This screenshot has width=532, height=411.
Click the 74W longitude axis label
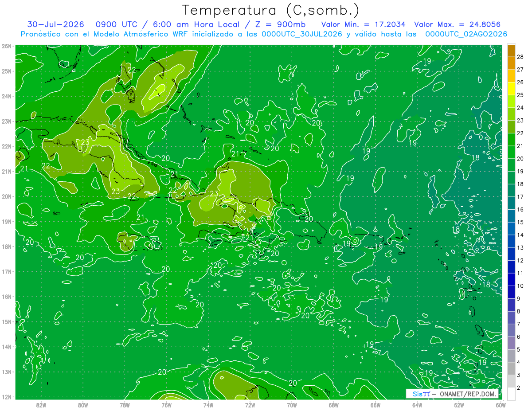(208, 405)
